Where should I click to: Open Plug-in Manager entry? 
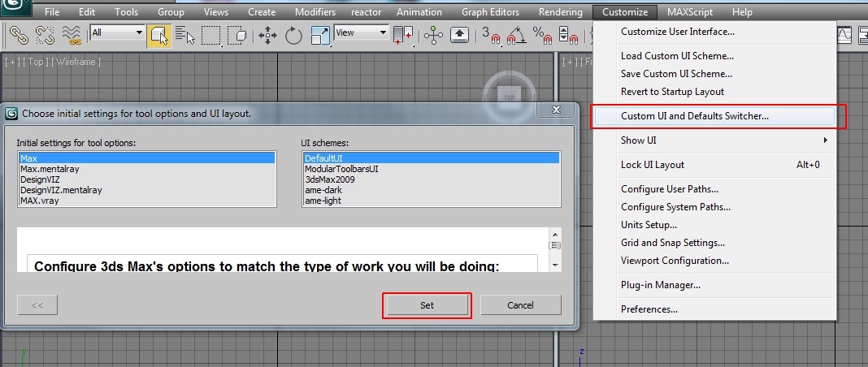(x=714, y=285)
